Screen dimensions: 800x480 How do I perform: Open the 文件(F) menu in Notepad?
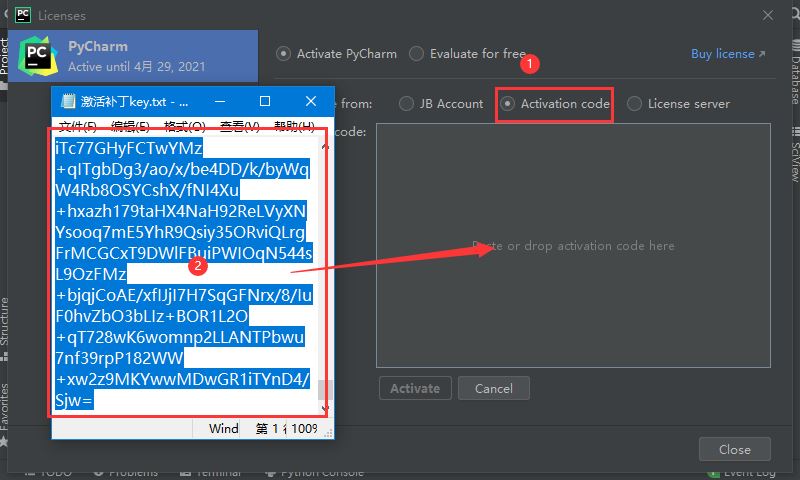(78, 126)
